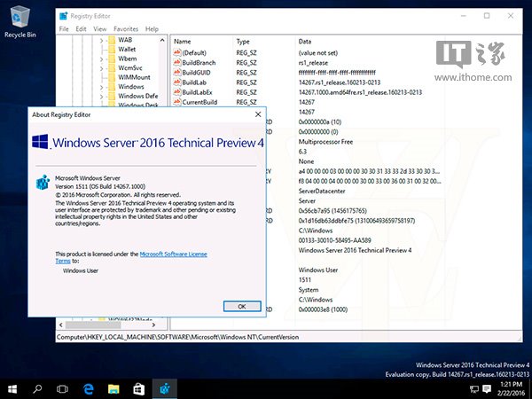The image size is (532, 399).
Task: Click the 'Multiprocessor Free' data value
Action: point(325,142)
